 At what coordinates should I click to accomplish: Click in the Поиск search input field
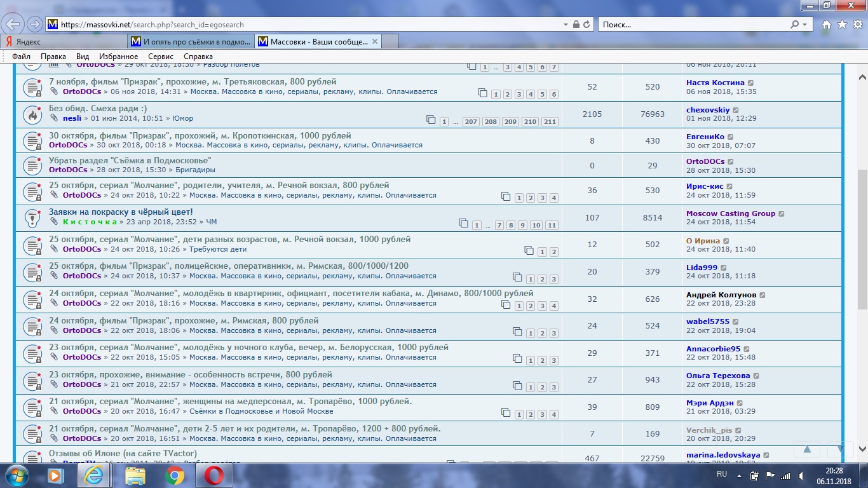[x=693, y=25]
